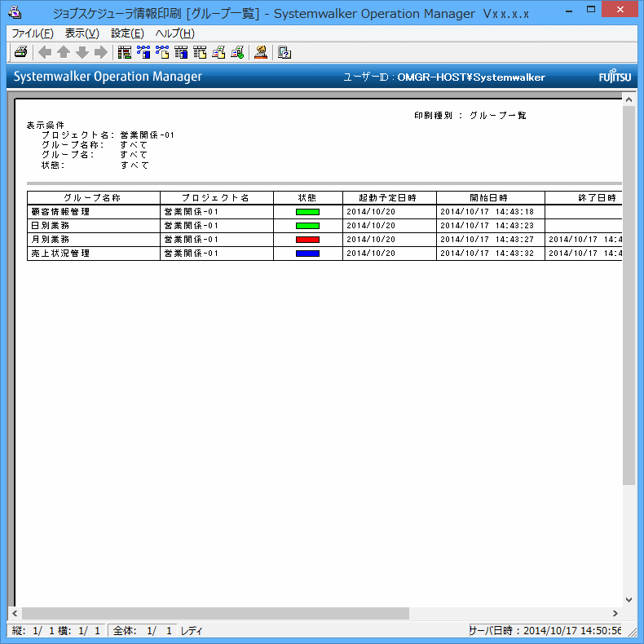This screenshot has height=644, width=644.
Task: Click the 印刷種別 : グループ一覧 heading text
Action: click(x=470, y=116)
